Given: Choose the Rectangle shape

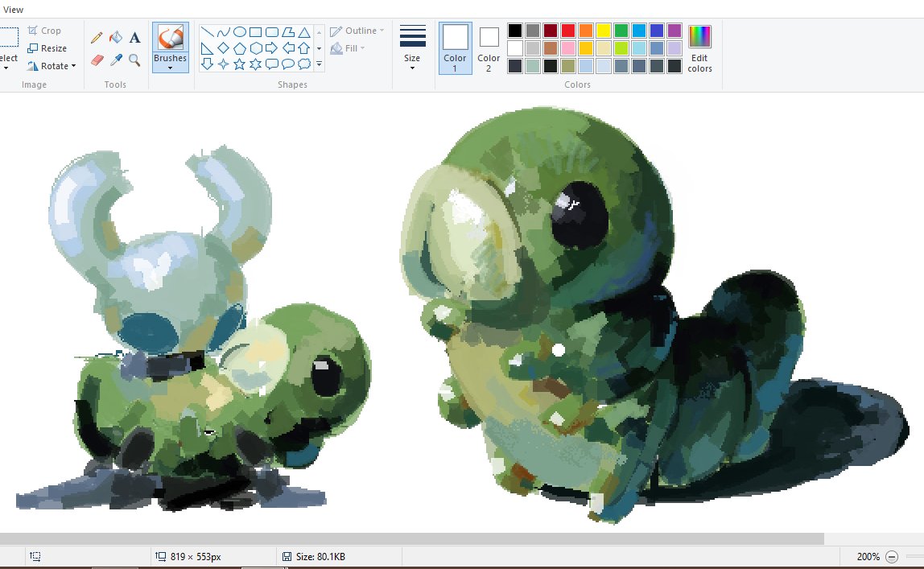Looking at the screenshot, I should pyautogui.click(x=255, y=32).
